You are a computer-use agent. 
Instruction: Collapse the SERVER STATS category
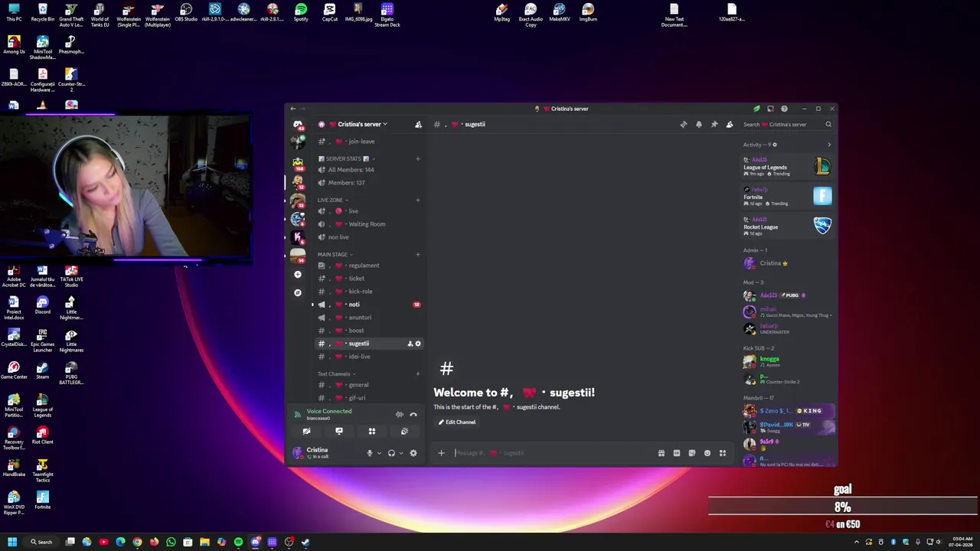pos(347,158)
